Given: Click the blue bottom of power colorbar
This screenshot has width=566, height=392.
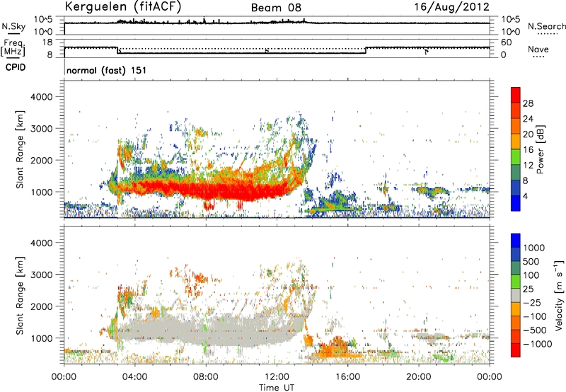Looking at the screenshot, I should (x=516, y=203).
